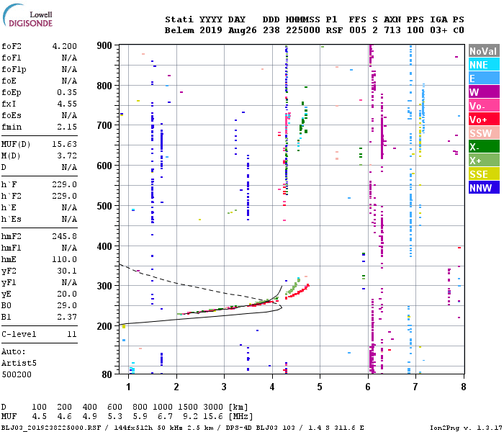Select the Vo- legend swatch
The image size is (504, 432).
(x=484, y=105)
